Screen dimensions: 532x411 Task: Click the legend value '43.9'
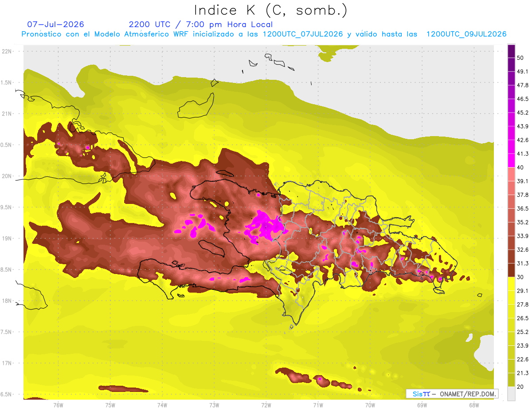pos(523,126)
